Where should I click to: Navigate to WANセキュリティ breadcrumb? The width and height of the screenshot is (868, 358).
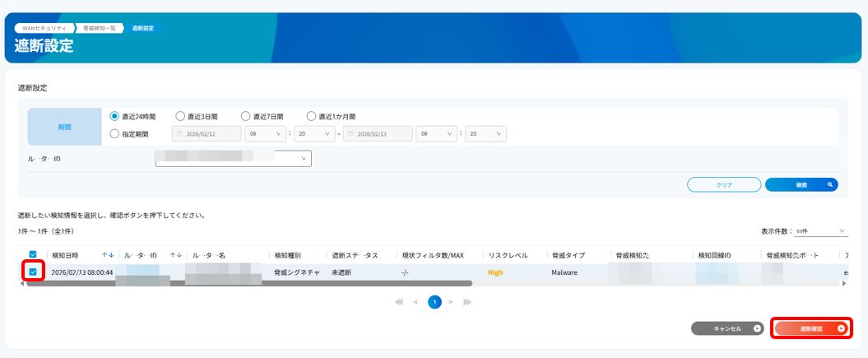[45, 28]
